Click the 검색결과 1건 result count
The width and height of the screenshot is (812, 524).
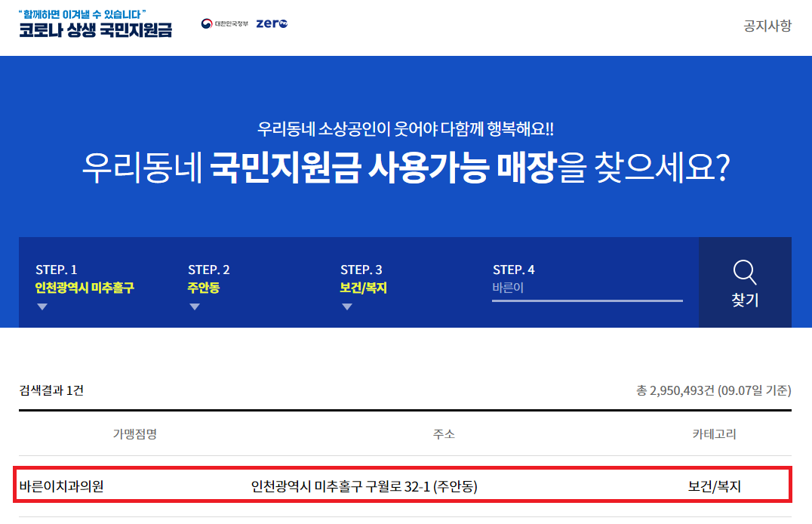[x=51, y=390]
